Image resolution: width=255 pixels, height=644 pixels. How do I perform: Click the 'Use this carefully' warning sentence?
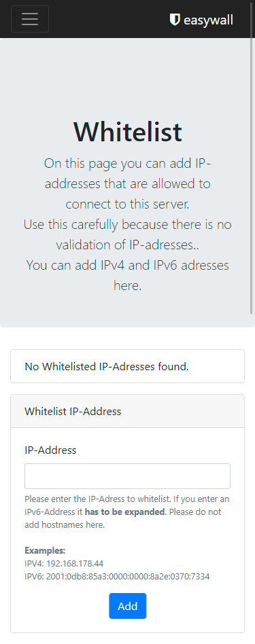128,234
